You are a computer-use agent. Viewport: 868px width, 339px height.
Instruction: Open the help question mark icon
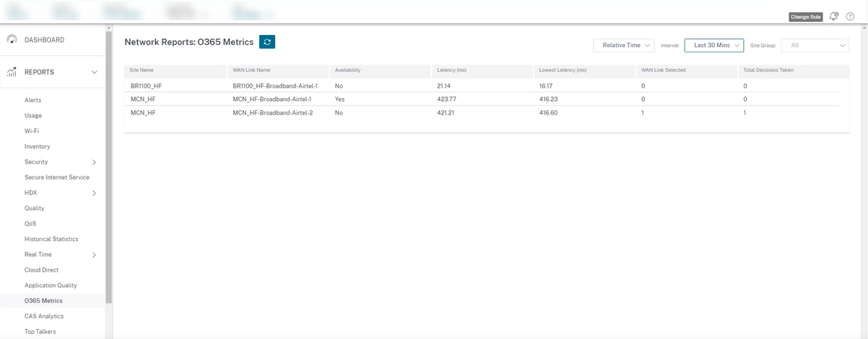tap(850, 16)
